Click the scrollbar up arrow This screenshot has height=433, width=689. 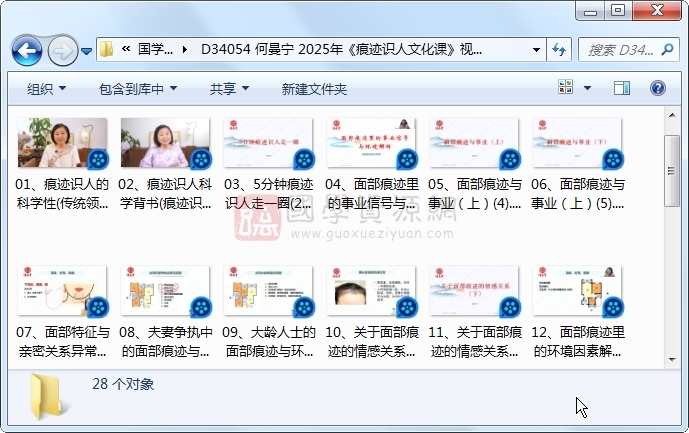[672, 115]
